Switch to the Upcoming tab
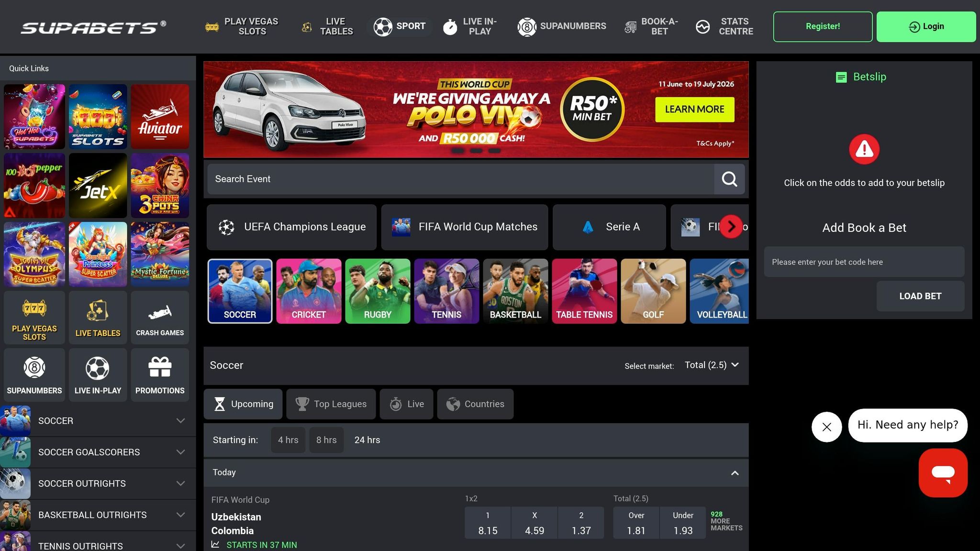Viewport: 980px width, 551px height. (x=243, y=404)
